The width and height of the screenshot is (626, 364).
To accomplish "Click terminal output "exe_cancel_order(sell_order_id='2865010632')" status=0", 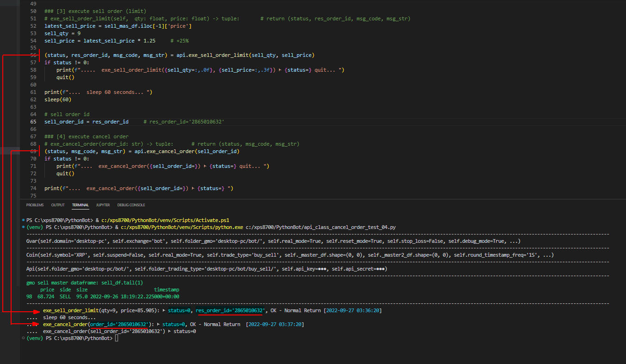I will pyautogui.click(x=119, y=331).
